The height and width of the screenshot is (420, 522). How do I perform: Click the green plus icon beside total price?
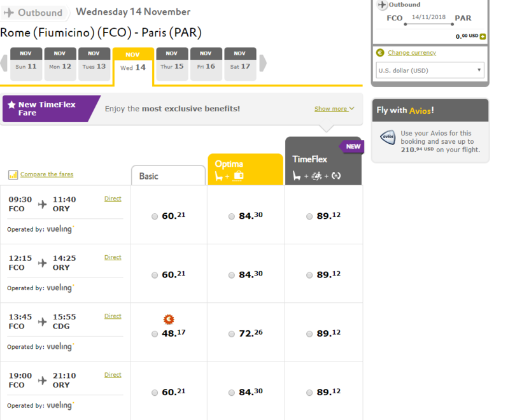click(x=483, y=37)
